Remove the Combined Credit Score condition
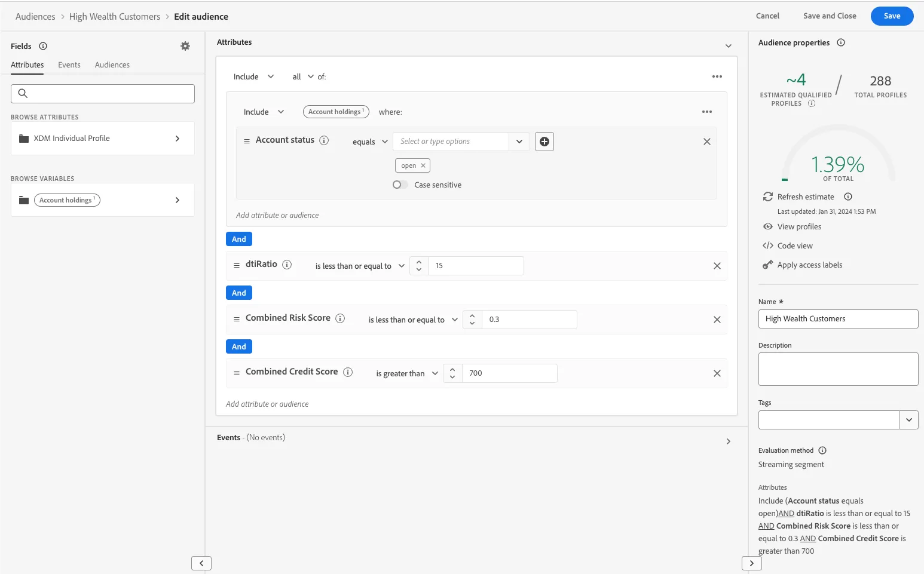This screenshot has height=574, width=924. point(717,373)
